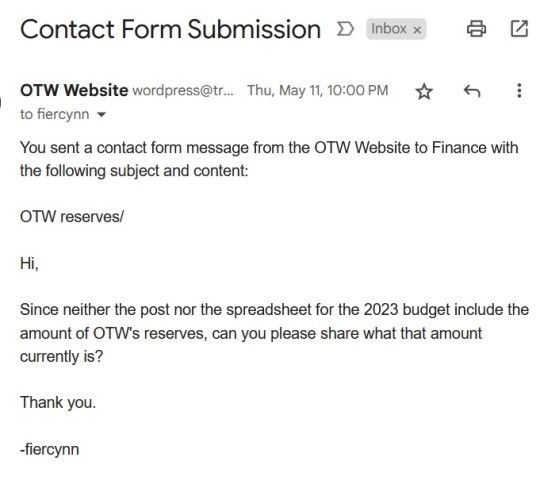The width and height of the screenshot is (540, 488).
Task: Remove the Inbox label with its x
Action: (417, 30)
